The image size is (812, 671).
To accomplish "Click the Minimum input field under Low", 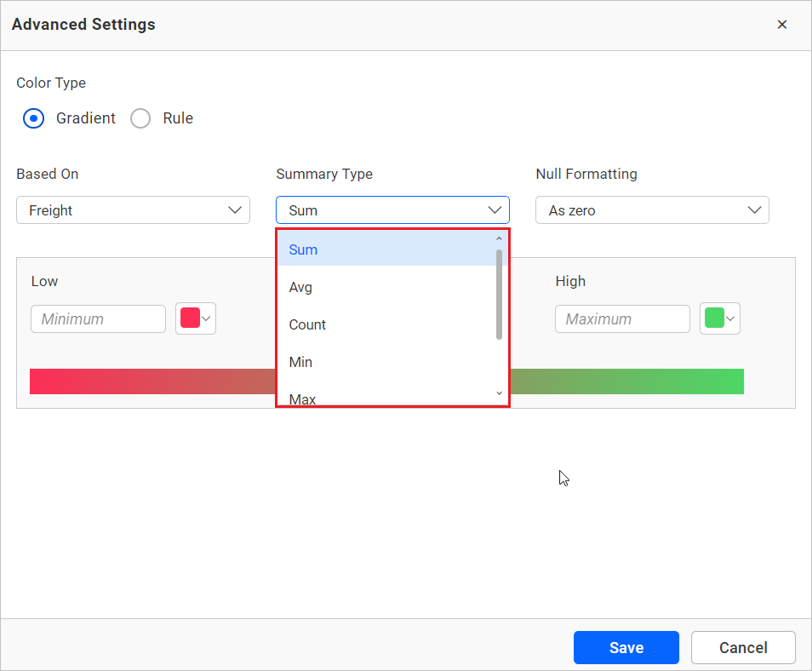I will (x=98, y=318).
